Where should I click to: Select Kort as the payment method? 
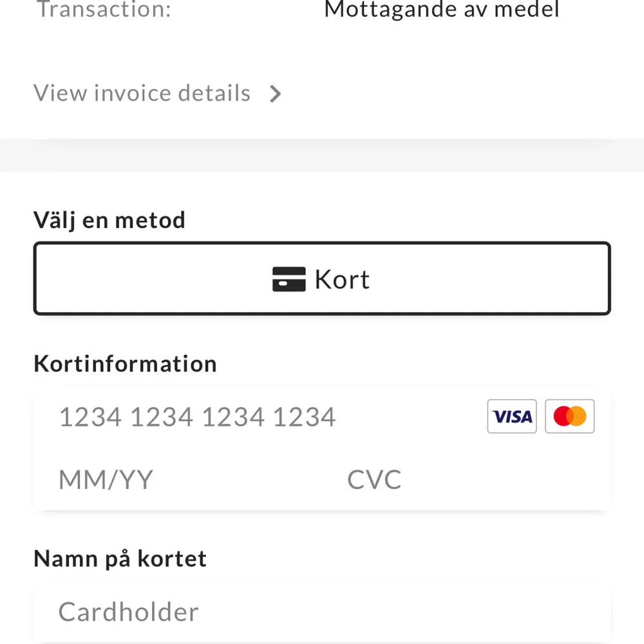(x=322, y=278)
